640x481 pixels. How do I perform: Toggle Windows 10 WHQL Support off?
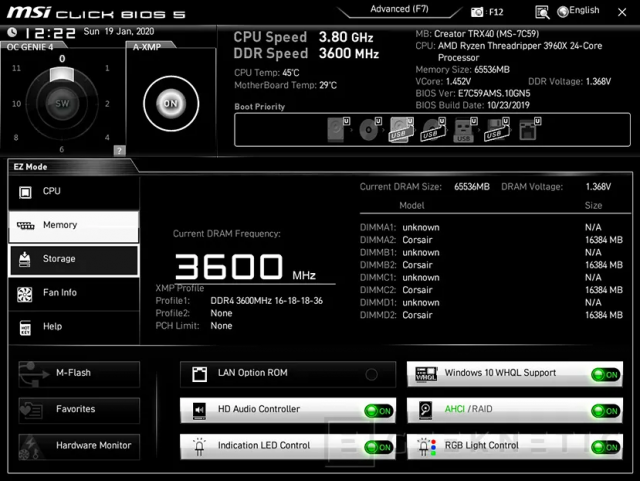(604, 374)
